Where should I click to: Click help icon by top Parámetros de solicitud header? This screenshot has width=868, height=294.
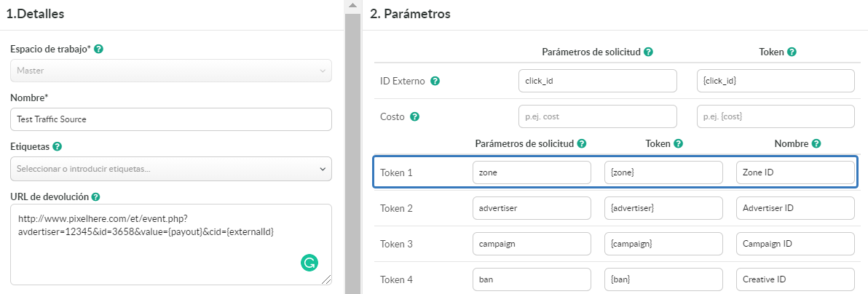[x=648, y=52]
